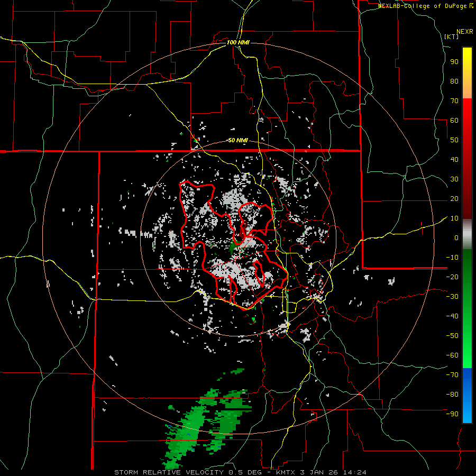Select the -90 value on the velocity scale
Viewport: 476px width, 476px height.
(452, 414)
